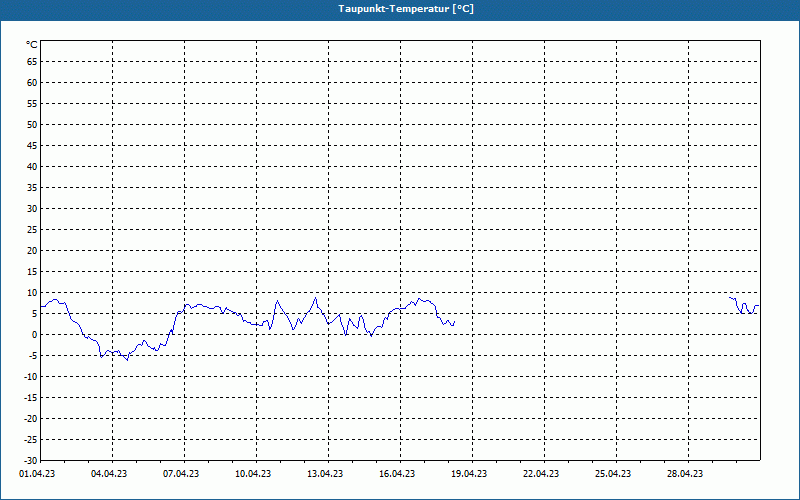Select the 45 value on the temperature axis
Viewport: 800px width, 500px height.
pos(32,145)
